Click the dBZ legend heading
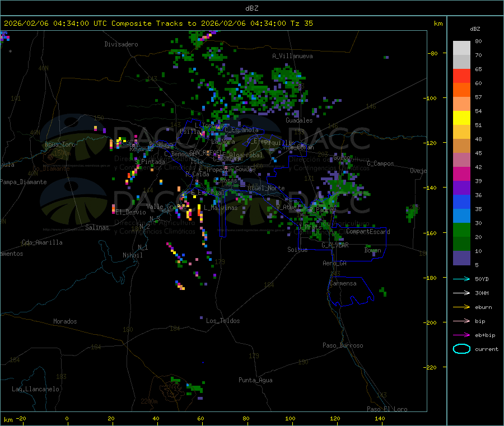The width and height of the screenshot is (504, 426). [x=475, y=29]
